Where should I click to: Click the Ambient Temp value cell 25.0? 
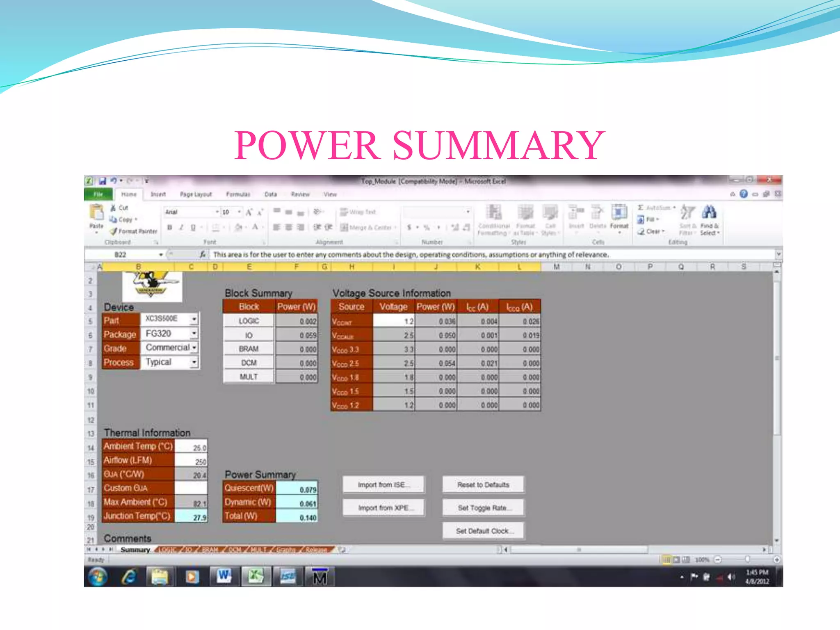pyautogui.click(x=191, y=447)
